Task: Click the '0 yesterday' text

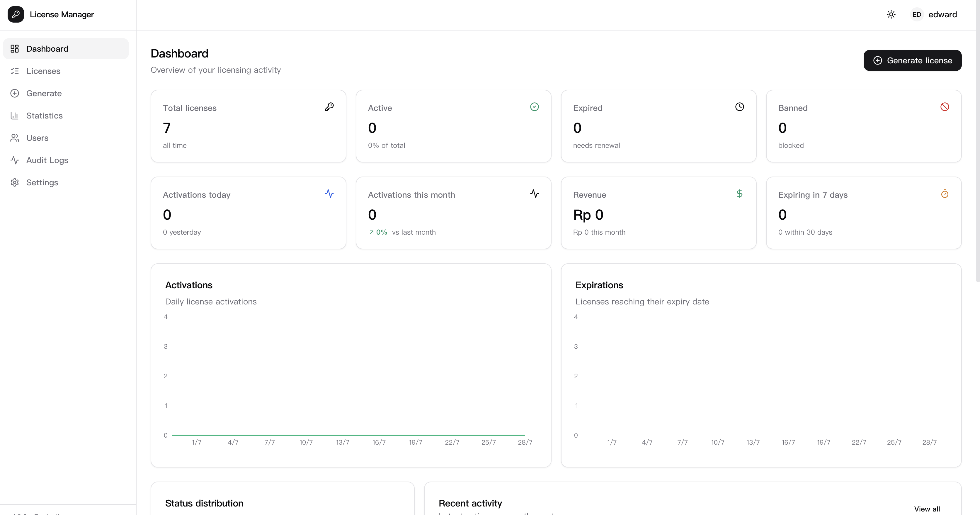Action: pyautogui.click(x=182, y=232)
